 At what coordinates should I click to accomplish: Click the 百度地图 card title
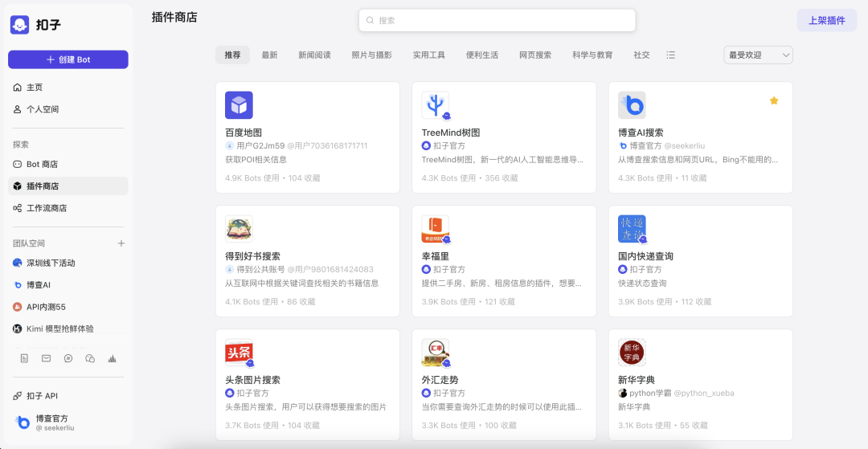[x=243, y=133]
